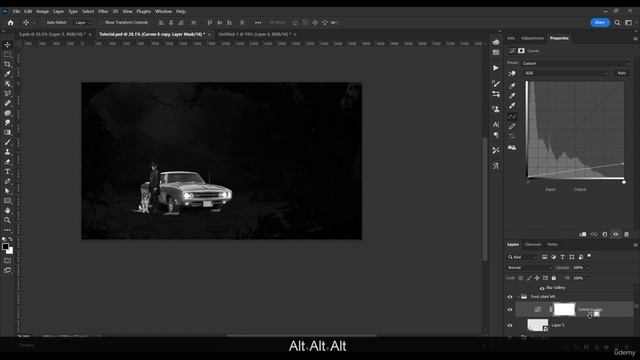Click the Share button
The image size is (640, 360).
(600, 22)
